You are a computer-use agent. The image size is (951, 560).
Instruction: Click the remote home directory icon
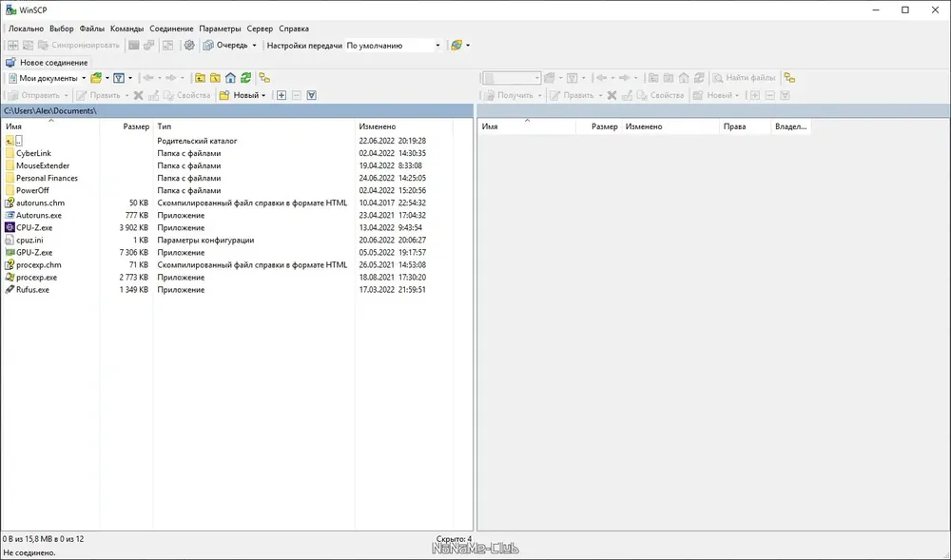[684, 78]
